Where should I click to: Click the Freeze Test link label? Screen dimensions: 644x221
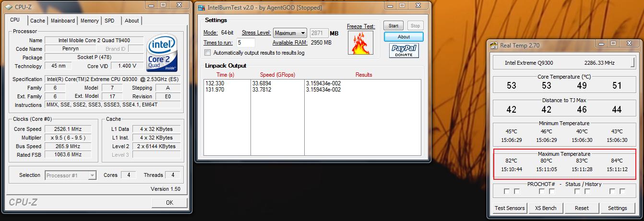pyautogui.click(x=361, y=26)
